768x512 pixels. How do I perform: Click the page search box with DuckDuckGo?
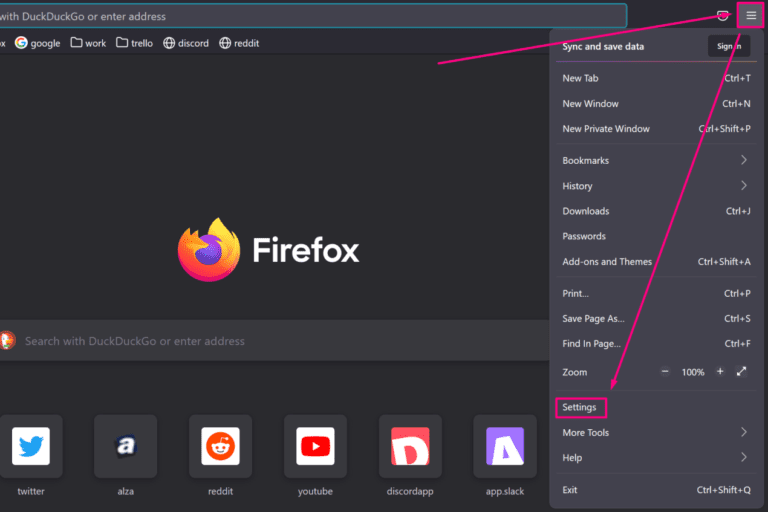coord(274,341)
